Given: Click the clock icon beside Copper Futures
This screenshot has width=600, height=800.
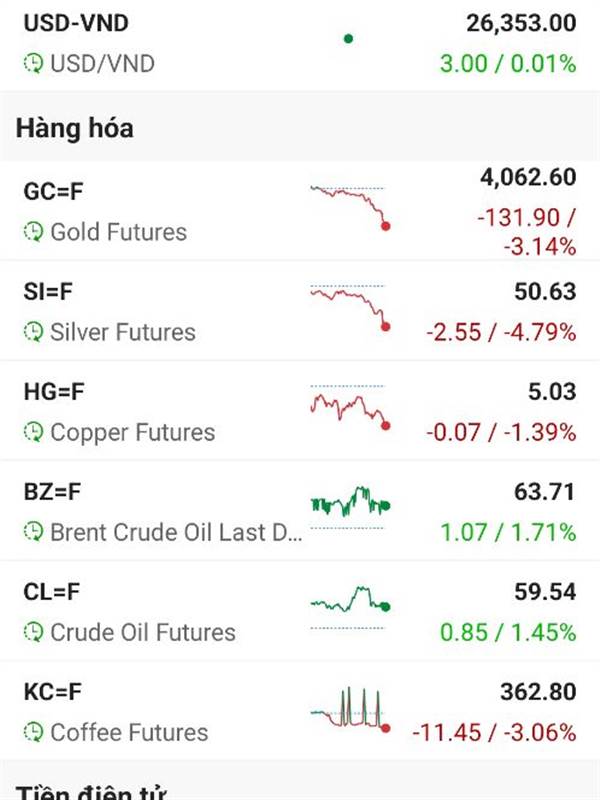Looking at the screenshot, I should pyautogui.click(x=33, y=432).
